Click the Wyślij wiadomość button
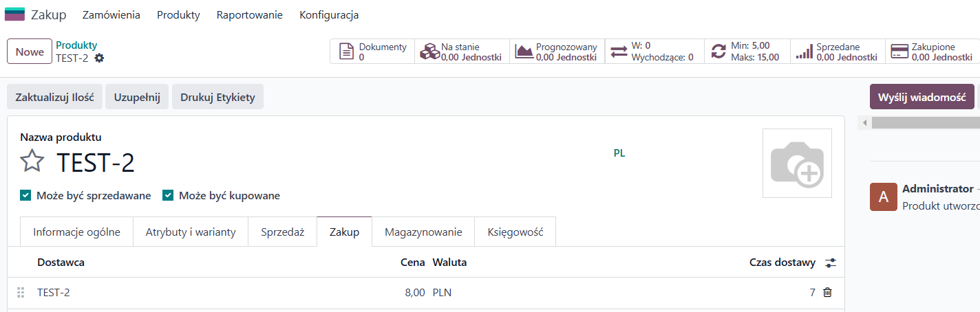The height and width of the screenshot is (312, 980). pos(922,97)
